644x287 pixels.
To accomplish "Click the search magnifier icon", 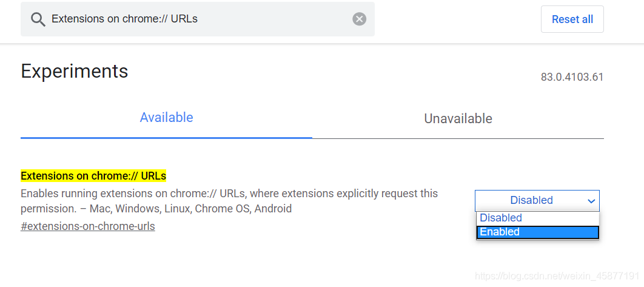I will [38, 19].
